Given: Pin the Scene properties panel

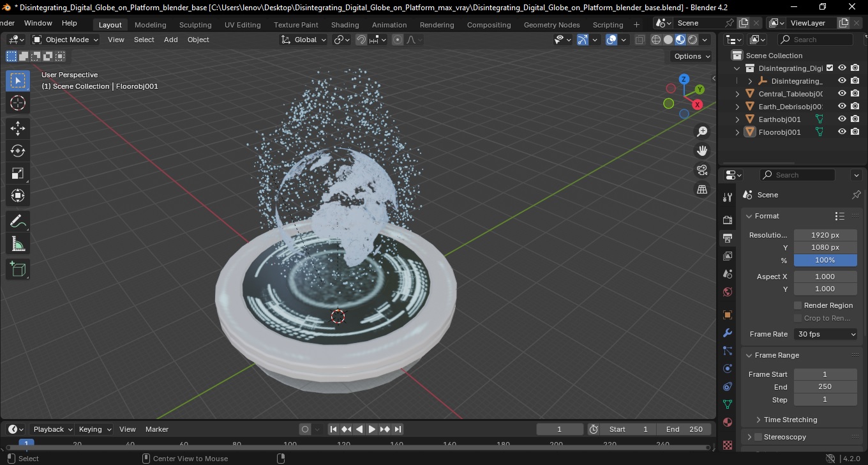Looking at the screenshot, I should coord(856,195).
